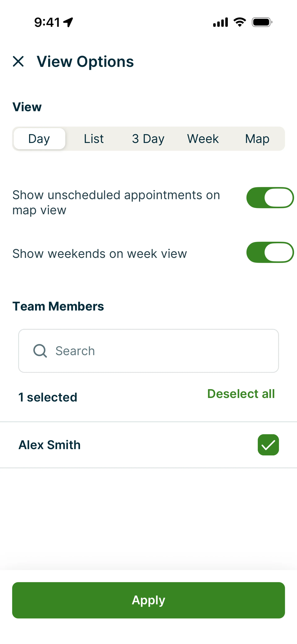Tap the 1 selected count label
The image size is (297, 644).
tap(48, 397)
